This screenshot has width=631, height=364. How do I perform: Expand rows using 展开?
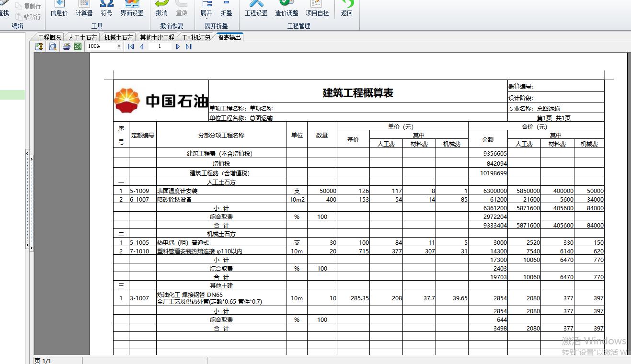(x=207, y=10)
